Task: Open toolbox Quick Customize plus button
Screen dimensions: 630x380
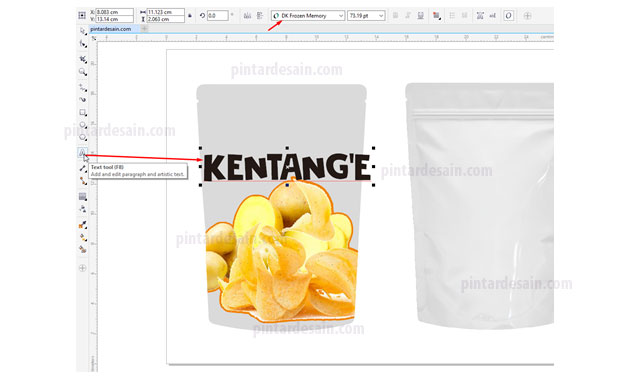Action: click(82, 268)
